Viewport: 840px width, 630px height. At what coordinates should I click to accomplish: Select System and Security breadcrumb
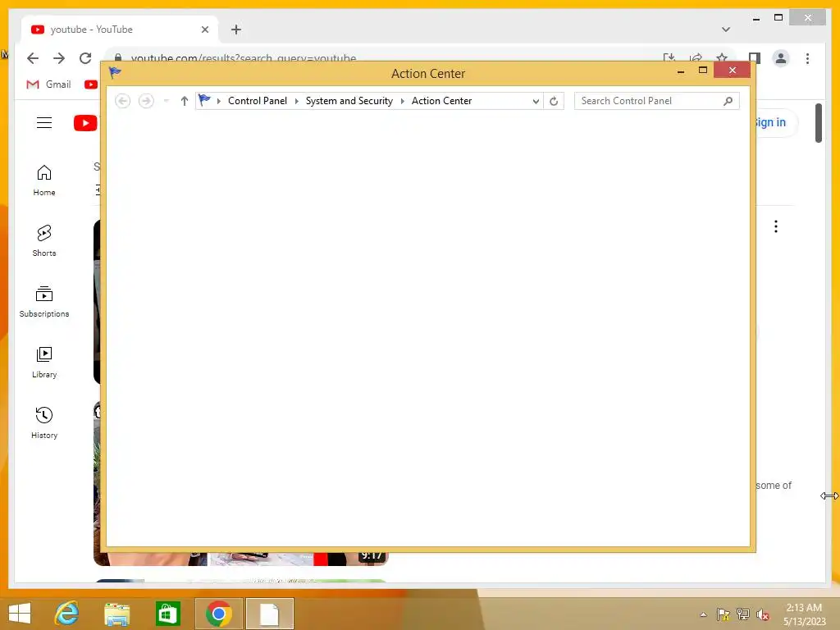point(349,101)
